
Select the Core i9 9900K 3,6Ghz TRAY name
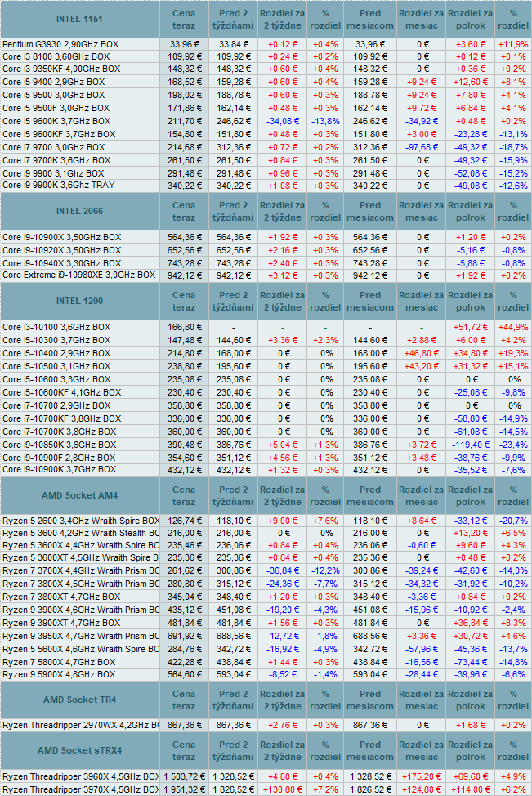click(x=58, y=186)
